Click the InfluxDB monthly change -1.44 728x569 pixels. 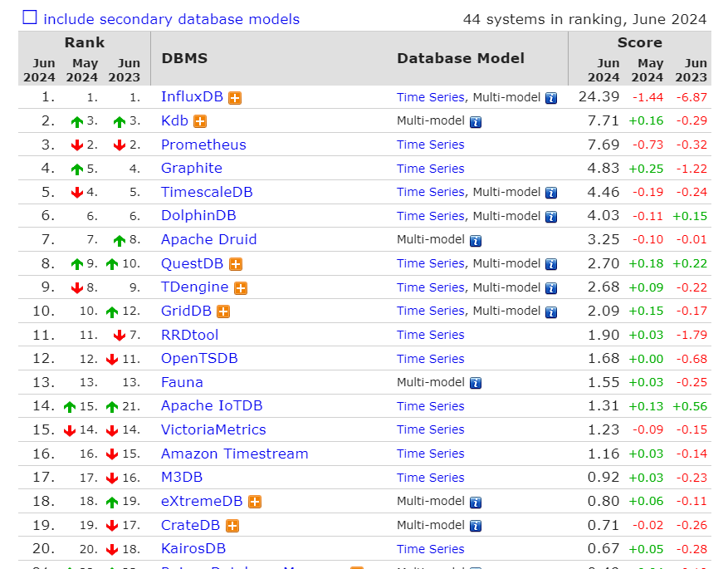[x=647, y=97]
